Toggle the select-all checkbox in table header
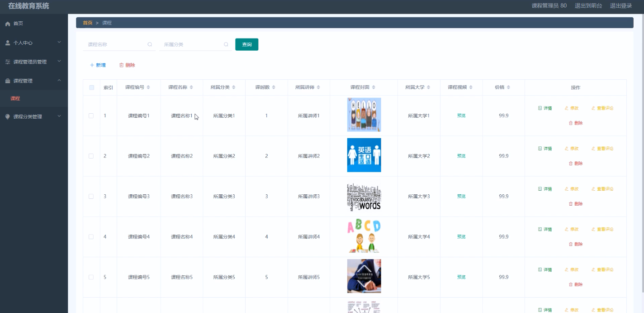This screenshot has width=644, height=313. coord(91,87)
